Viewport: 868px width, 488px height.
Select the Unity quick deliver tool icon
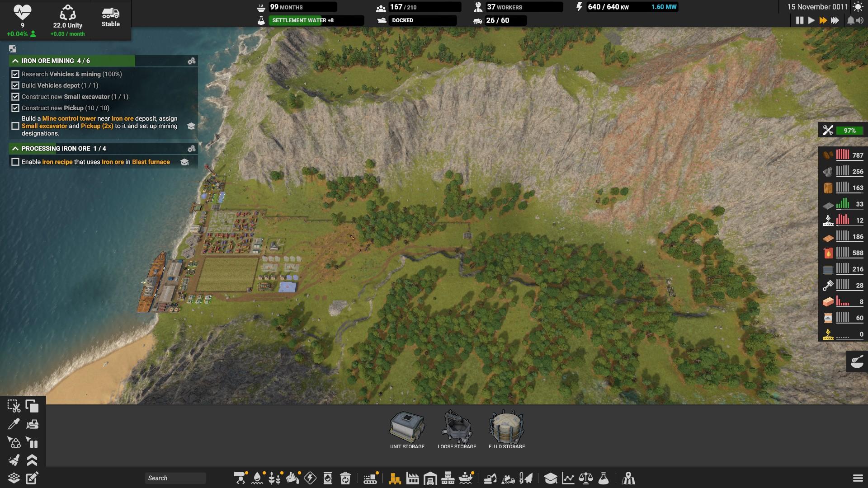tap(14, 442)
